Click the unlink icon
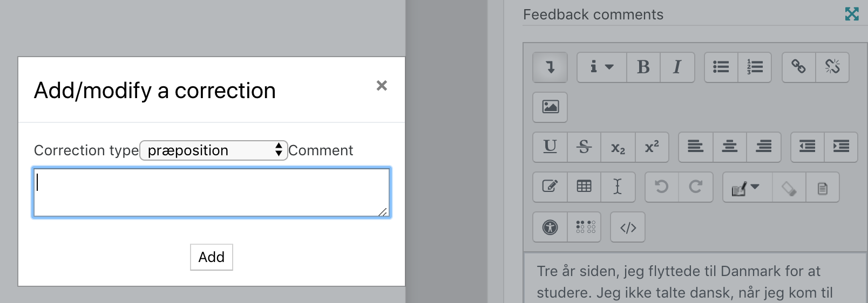The width and height of the screenshot is (868, 303). point(832,67)
